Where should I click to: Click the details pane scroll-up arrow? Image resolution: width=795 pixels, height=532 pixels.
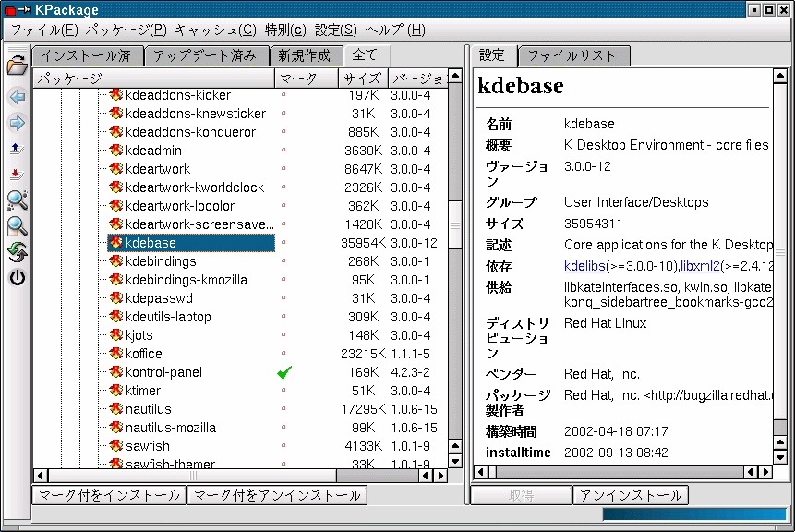780,76
